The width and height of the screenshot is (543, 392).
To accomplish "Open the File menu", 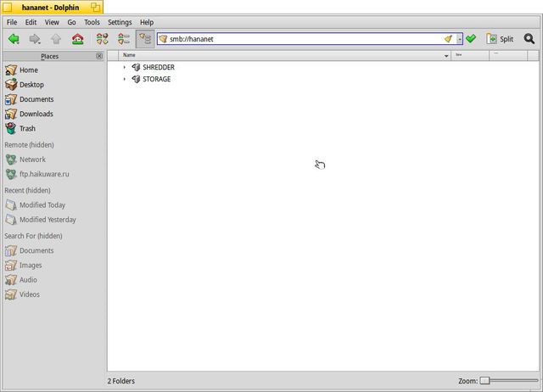I will pyautogui.click(x=12, y=22).
